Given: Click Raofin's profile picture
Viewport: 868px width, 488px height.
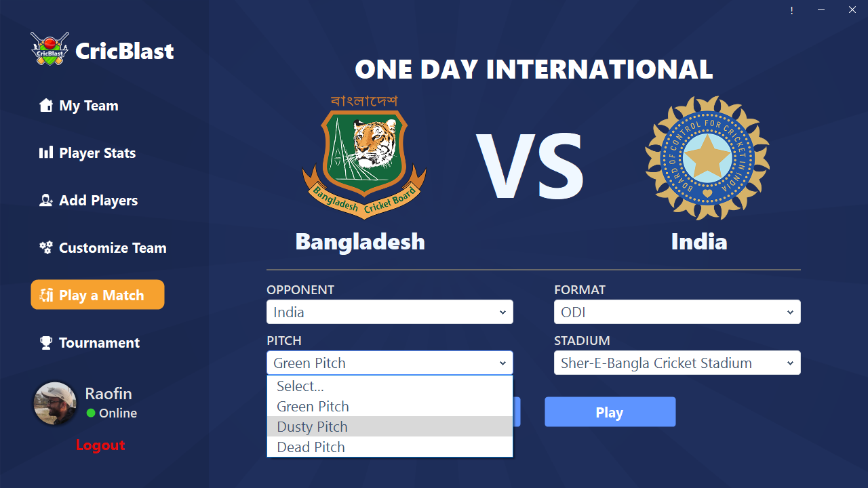Looking at the screenshot, I should click(55, 403).
